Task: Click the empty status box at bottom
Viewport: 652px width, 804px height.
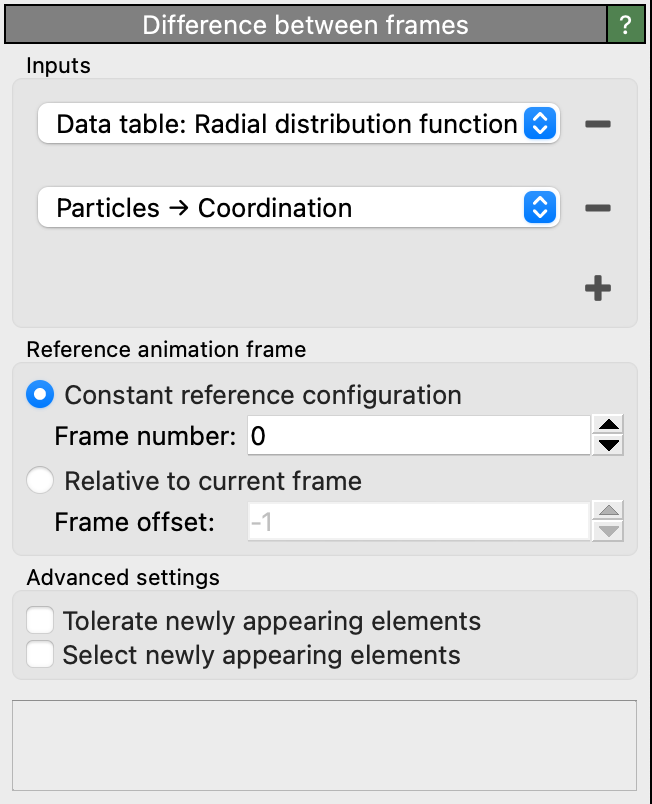Action: 324,745
